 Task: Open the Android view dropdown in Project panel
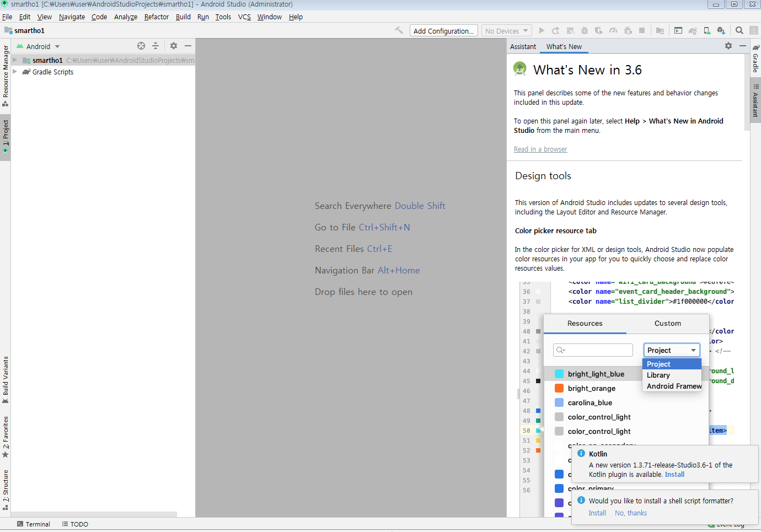click(38, 46)
